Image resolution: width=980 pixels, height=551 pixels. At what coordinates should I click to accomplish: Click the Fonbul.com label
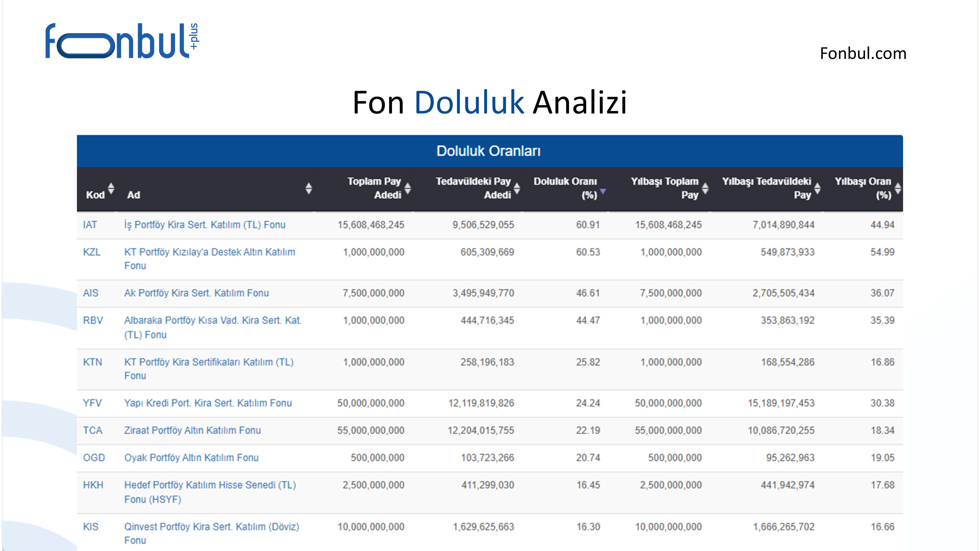[x=862, y=54]
